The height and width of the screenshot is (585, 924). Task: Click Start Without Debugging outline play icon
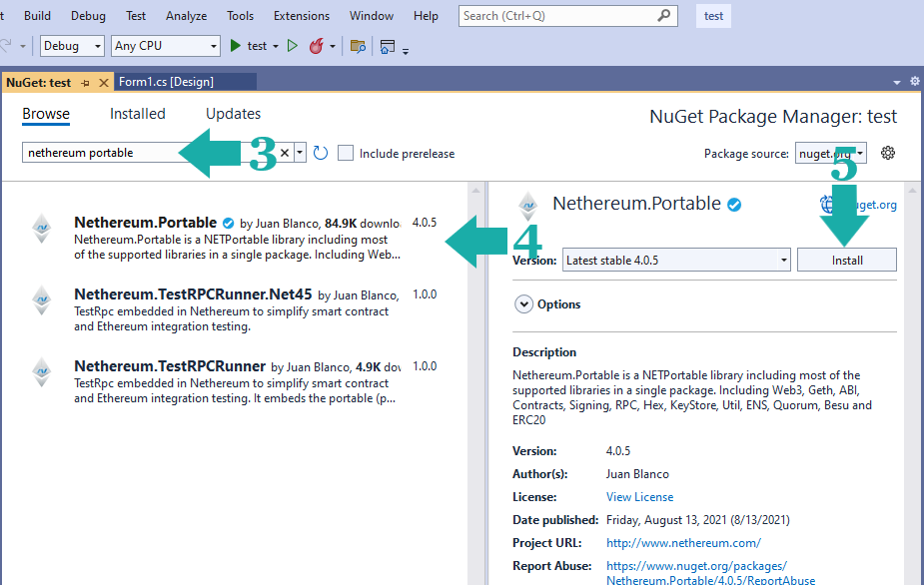(293, 46)
